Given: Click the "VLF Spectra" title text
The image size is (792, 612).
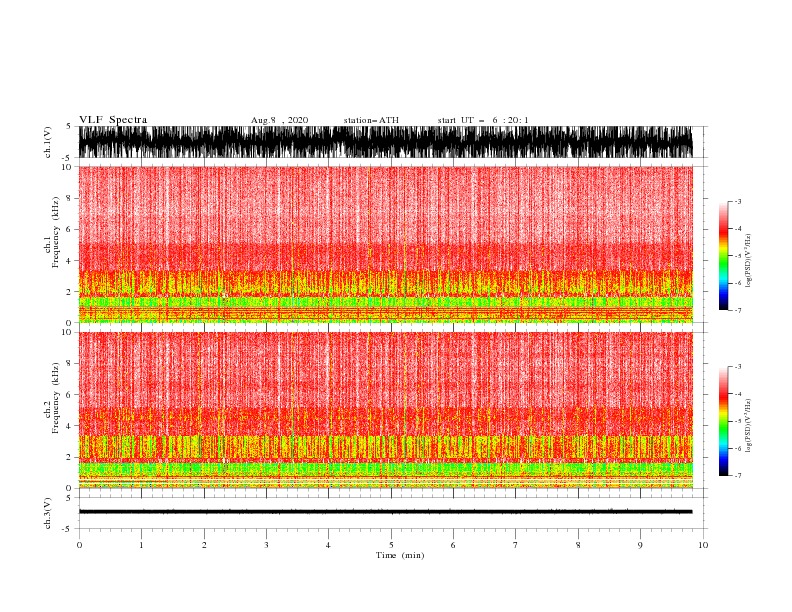Looking at the screenshot, I should point(113,120).
